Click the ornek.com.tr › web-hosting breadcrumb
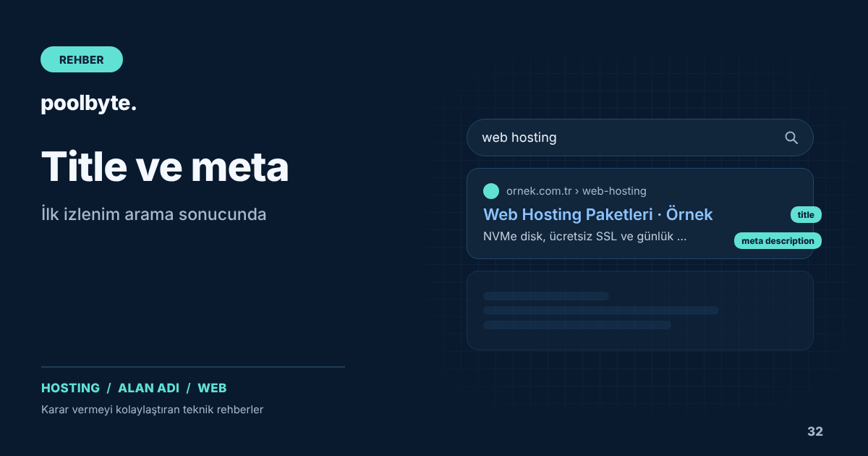The image size is (868, 456). coord(576,191)
